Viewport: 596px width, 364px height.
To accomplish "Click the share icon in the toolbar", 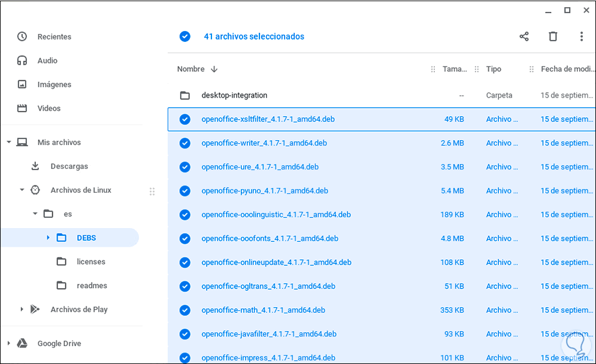I will click(x=524, y=37).
